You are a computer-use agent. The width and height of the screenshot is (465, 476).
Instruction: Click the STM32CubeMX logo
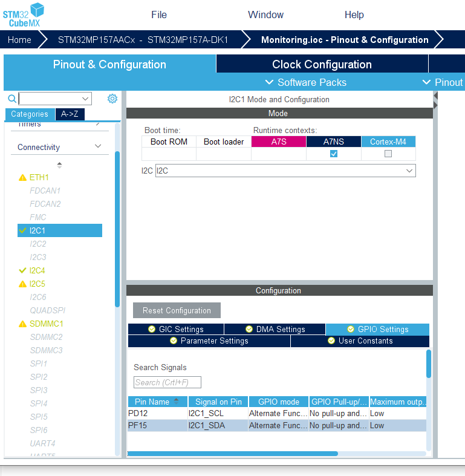tap(24, 15)
